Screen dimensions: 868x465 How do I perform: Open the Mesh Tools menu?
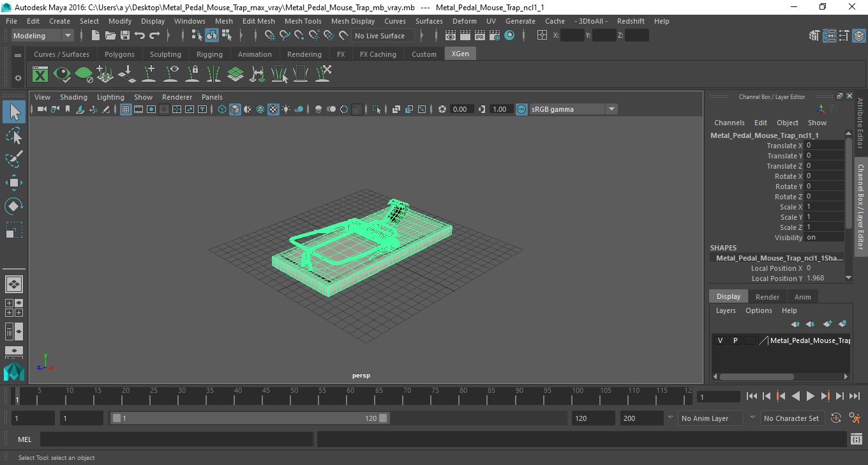tap(303, 21)
